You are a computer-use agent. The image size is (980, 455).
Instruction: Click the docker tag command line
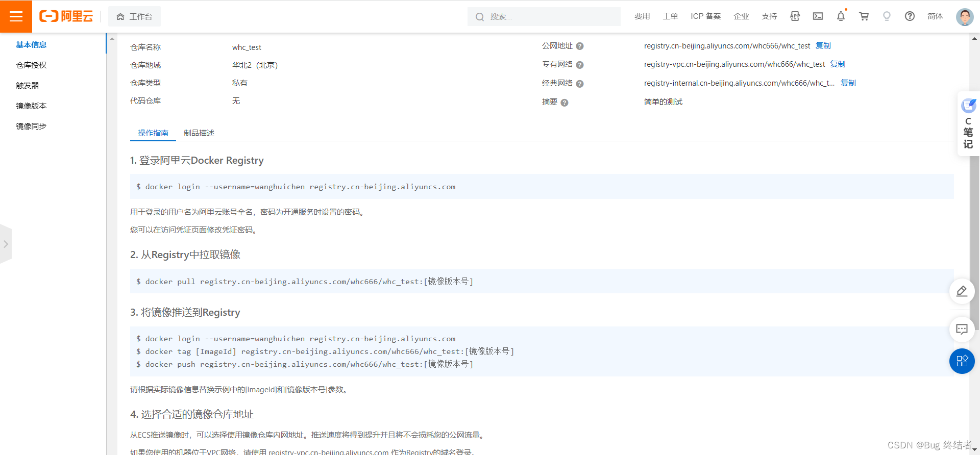point(325,351)
